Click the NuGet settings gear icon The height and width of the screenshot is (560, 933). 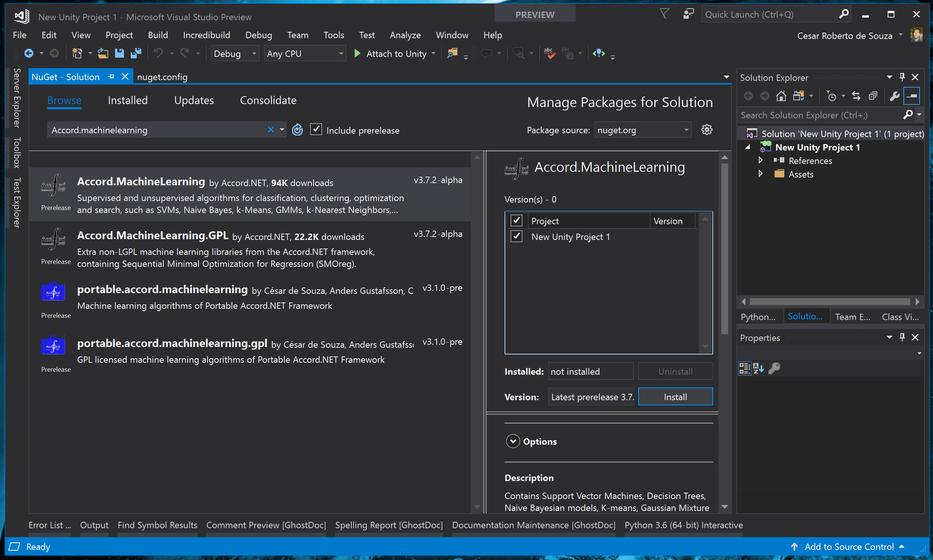[x=707, y=130]
